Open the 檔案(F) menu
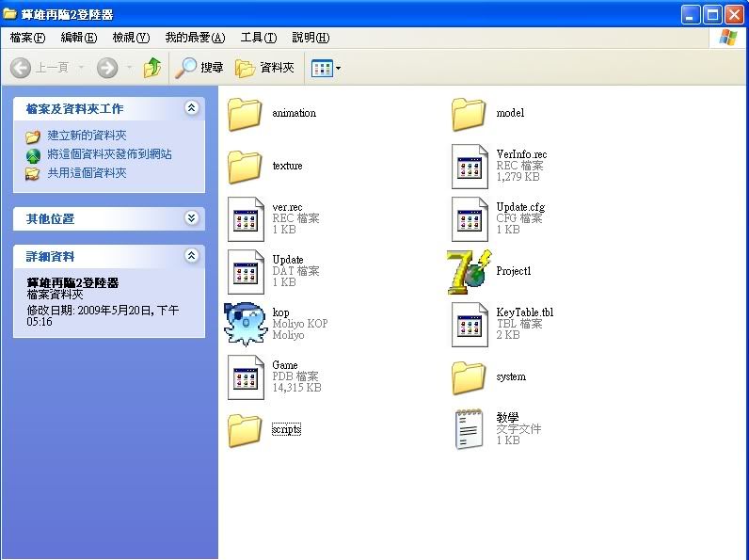The width and height of the screenshot is (749, 560). pos(27,38)
